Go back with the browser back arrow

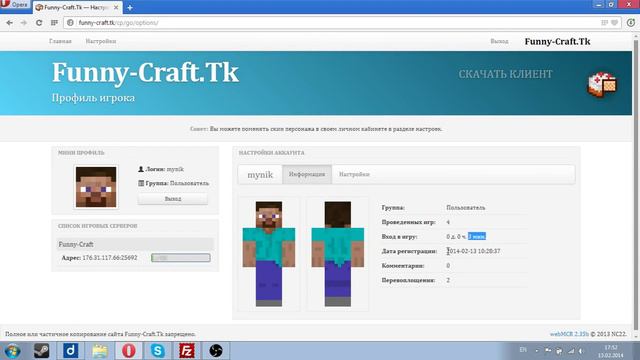[9, 23]
